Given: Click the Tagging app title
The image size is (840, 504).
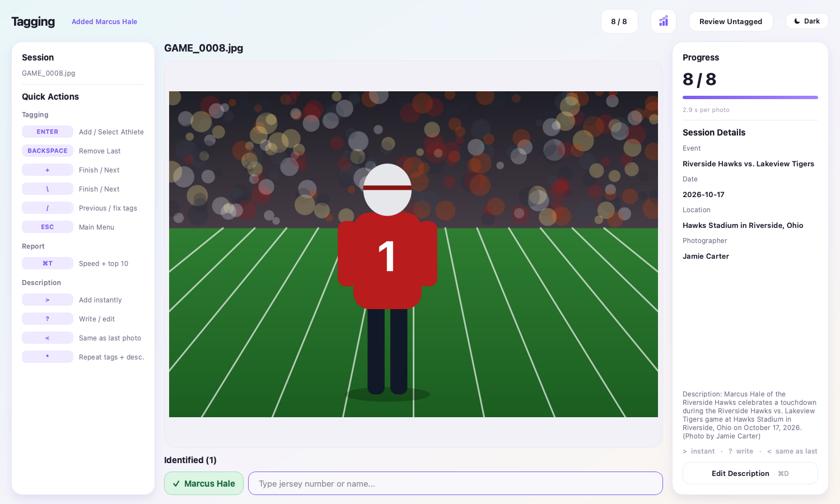Looking at the screenshot, I should (33, 21).
